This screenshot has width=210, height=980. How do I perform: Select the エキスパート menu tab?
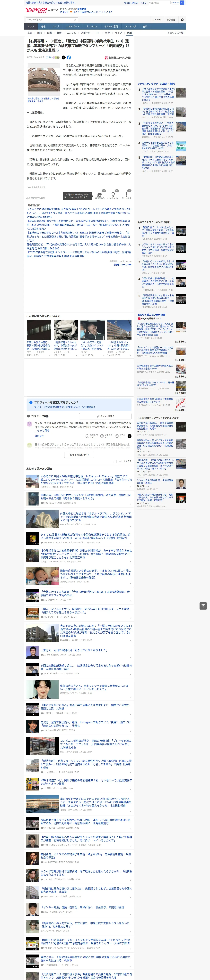tap(72, 27)
